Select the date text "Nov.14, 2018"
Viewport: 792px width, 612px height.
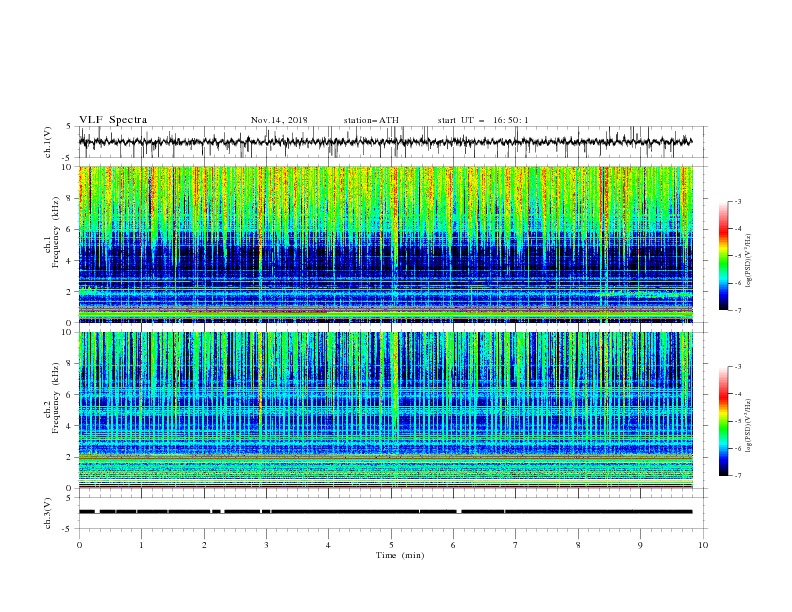(x=279, y=120)
